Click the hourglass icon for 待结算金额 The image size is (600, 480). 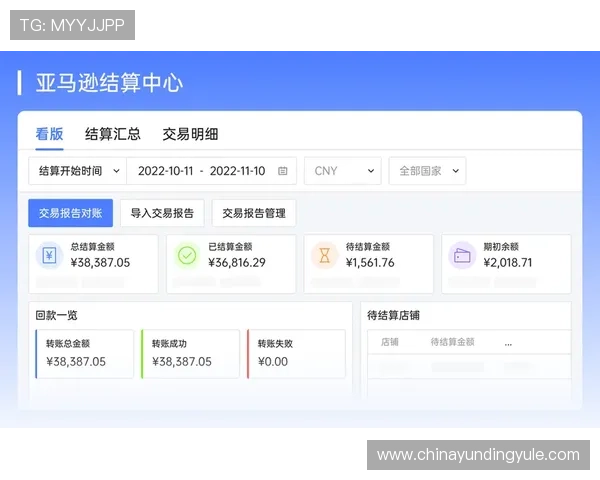click(324, 255)
